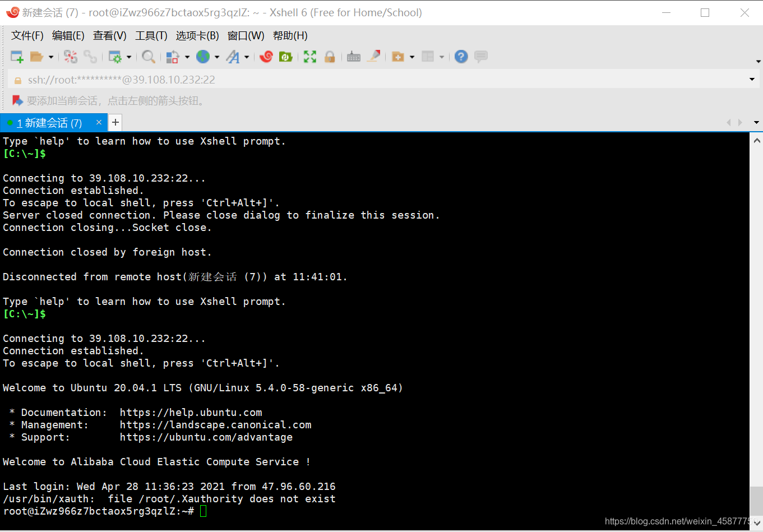The image size is (763, 532).
Task: Launch Xftp green file transfer icon
Action: pos(286,57)
